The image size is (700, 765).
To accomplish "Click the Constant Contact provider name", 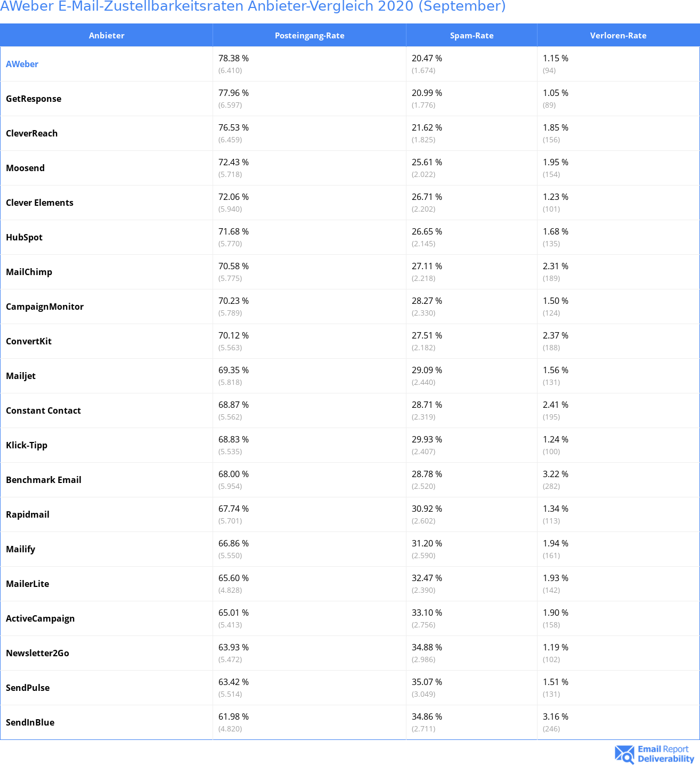I will [x=43, y=410].
